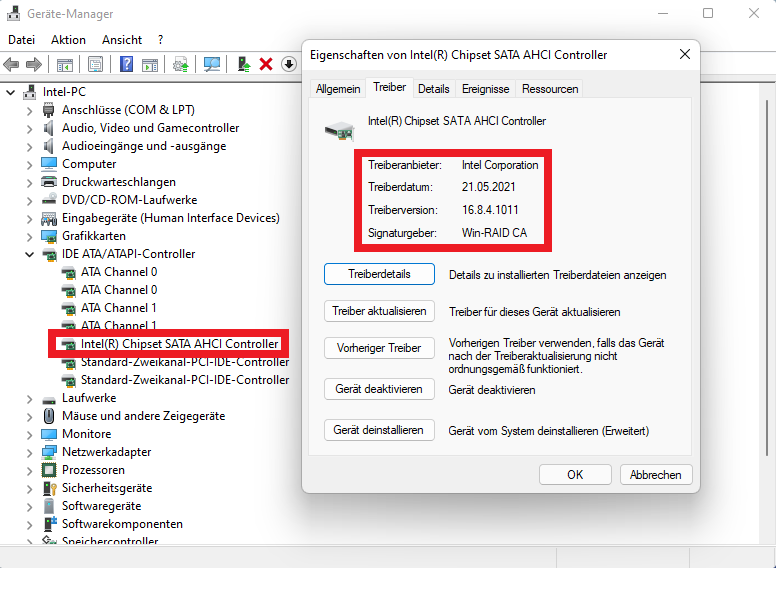Toggle the action pane toolbar icon
Image resolution: width=776 pixels, height=614 pixels.
point(150,64)
